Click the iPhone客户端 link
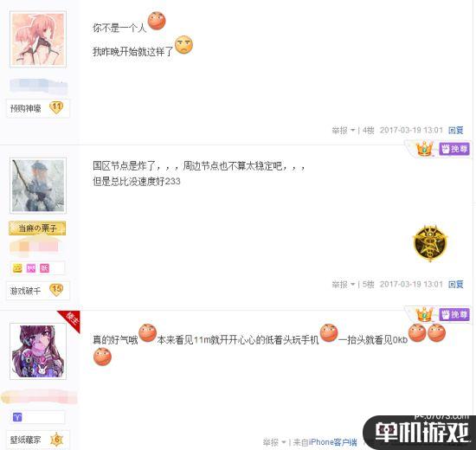The image size is (476, 450). coord(332,442)
